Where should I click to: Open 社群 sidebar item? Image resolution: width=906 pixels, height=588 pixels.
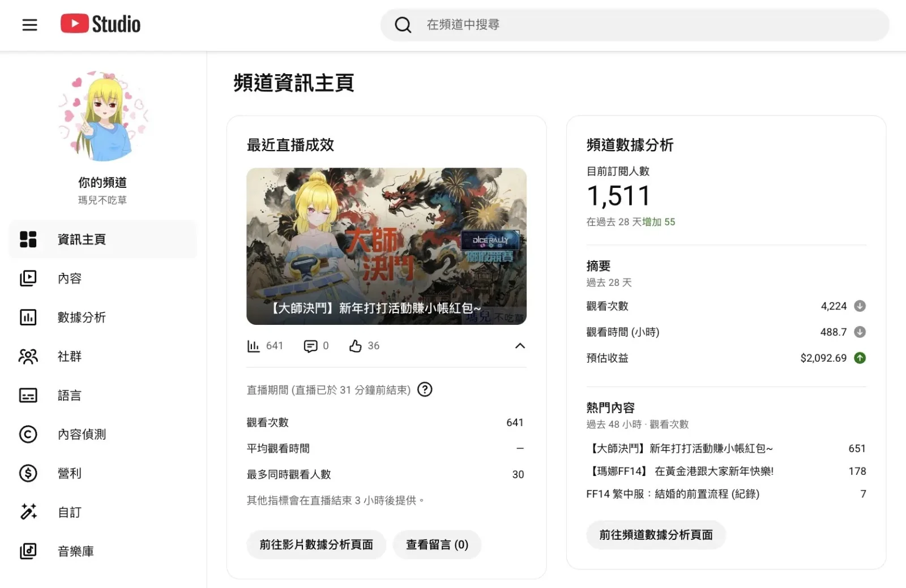point(103,357)
